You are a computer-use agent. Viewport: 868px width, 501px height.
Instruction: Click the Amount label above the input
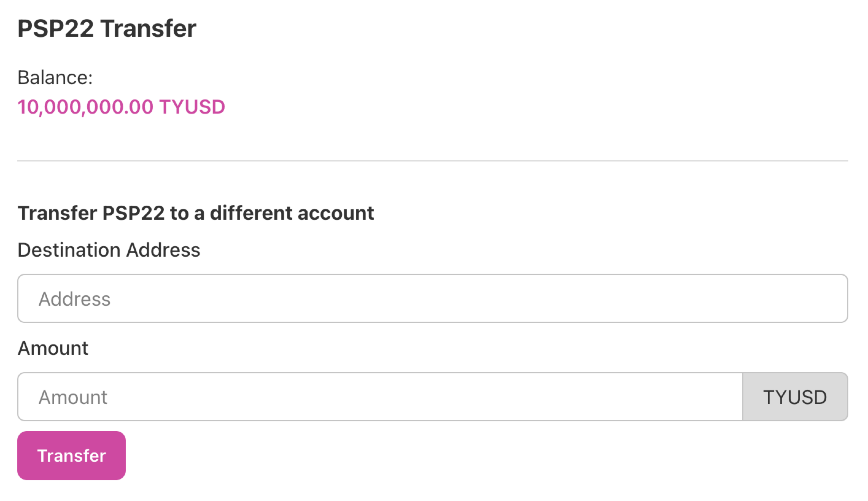tap(53, 348)
